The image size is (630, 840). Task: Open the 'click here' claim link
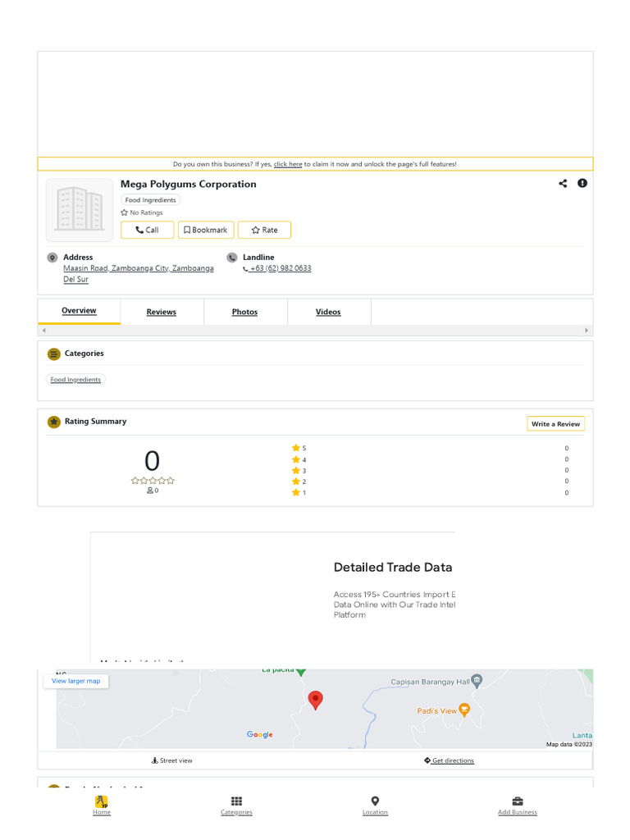pyautogui.click(x=288, y=164)
